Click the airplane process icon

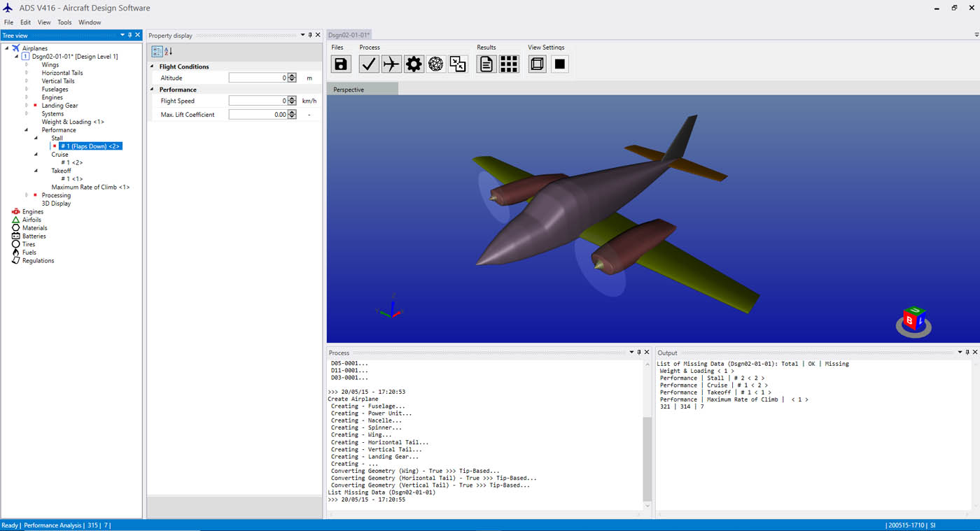(391, 64)
